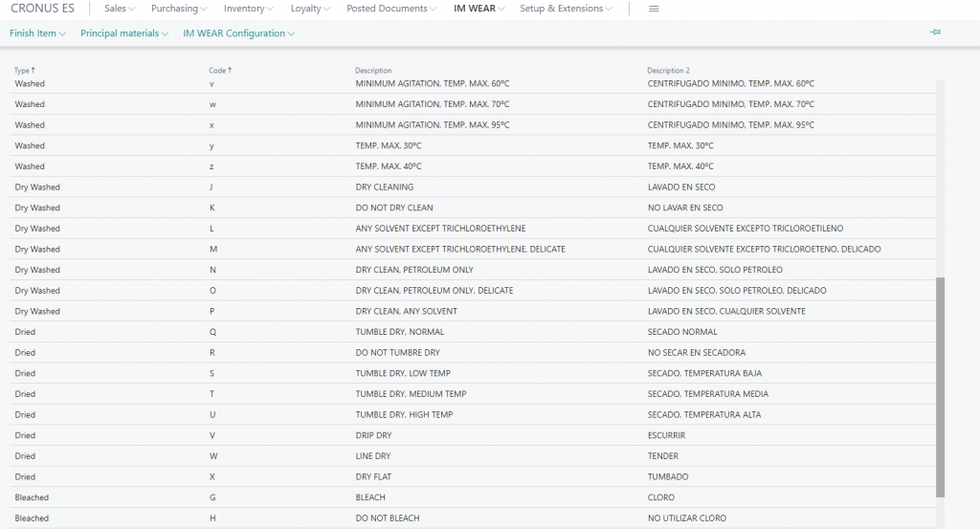The width and height of the screenshot is (980, 529).
Task: Click the LINE DRY description
Action: (373, 455)
